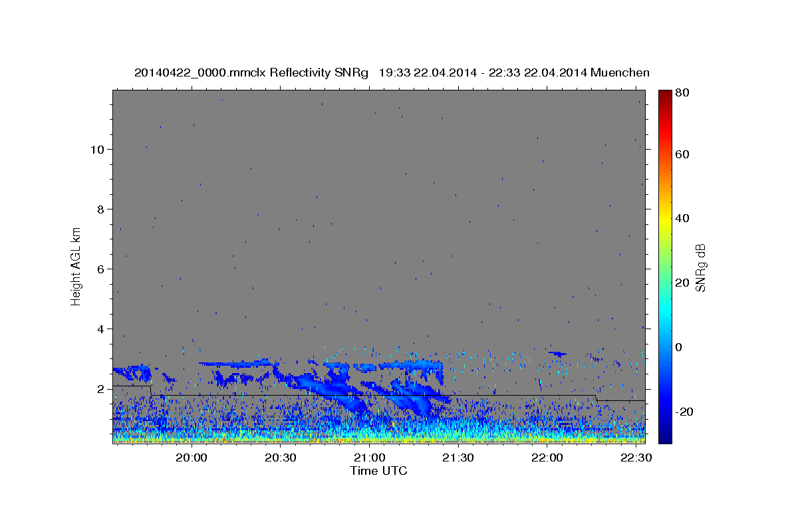Click the height tick label 6
The image size is (798, 532).
(100, 269)
